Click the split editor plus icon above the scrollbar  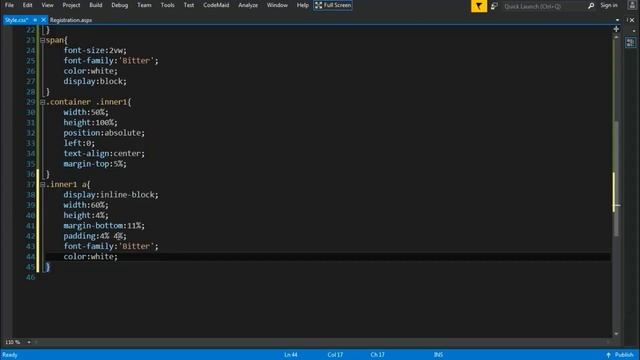coord(616,29)
